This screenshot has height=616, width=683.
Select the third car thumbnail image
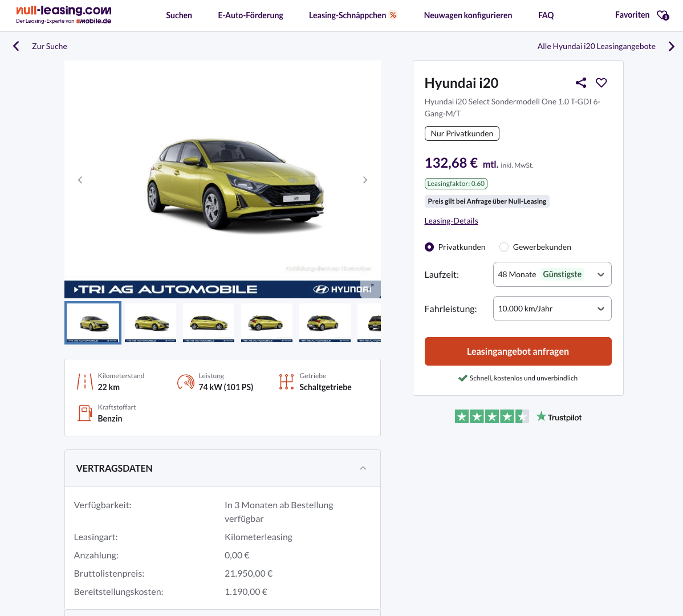click(209, 323)
